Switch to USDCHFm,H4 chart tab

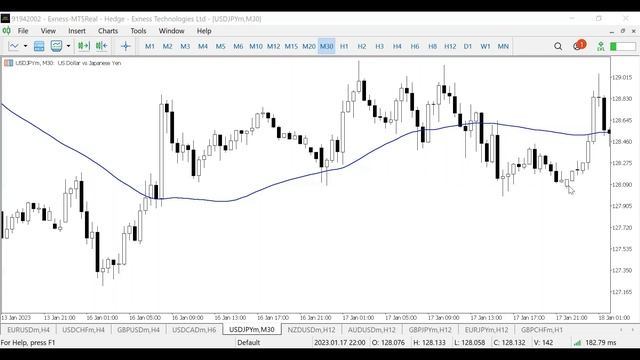83,329
